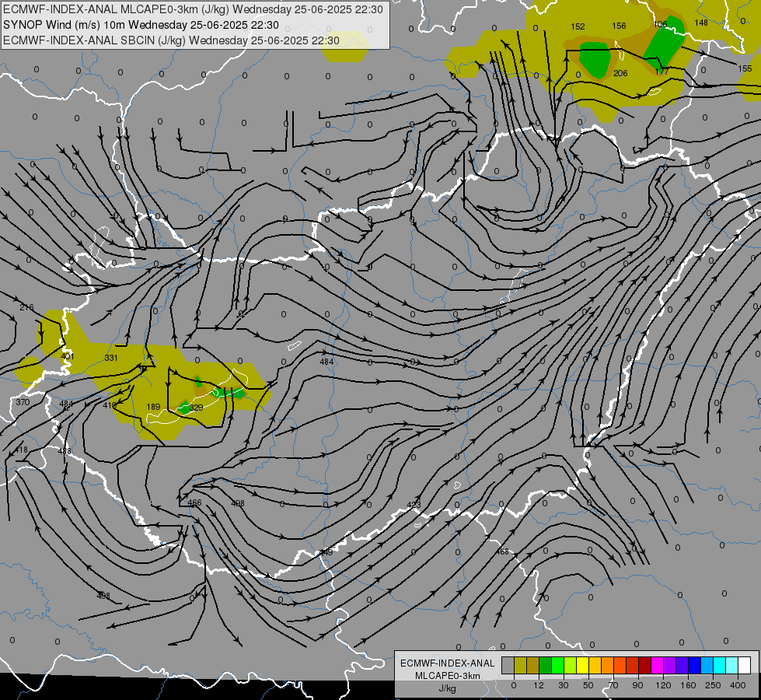
Task: Click the cyan legend swatch
Action: pos(719,665)
